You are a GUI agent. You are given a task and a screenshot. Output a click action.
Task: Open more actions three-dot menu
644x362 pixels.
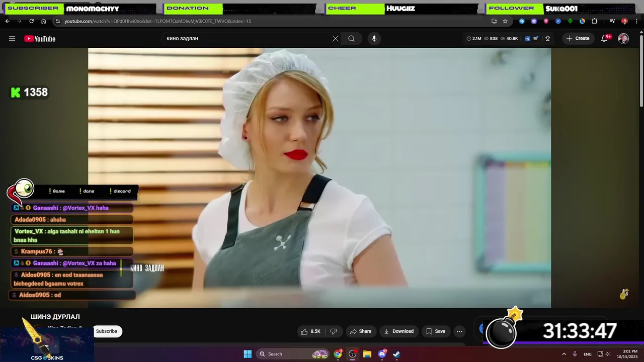[459, 331]
